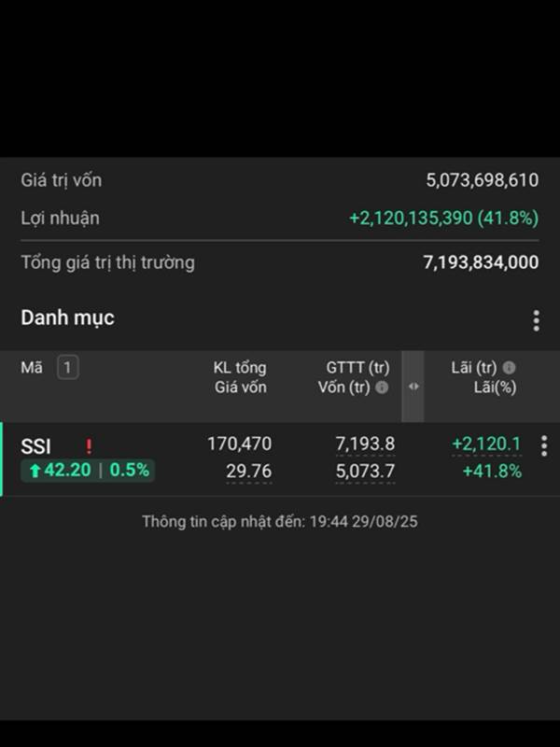Click the info icon next to Lãi (tr)

pyautogui.click(x=509, y=368)
